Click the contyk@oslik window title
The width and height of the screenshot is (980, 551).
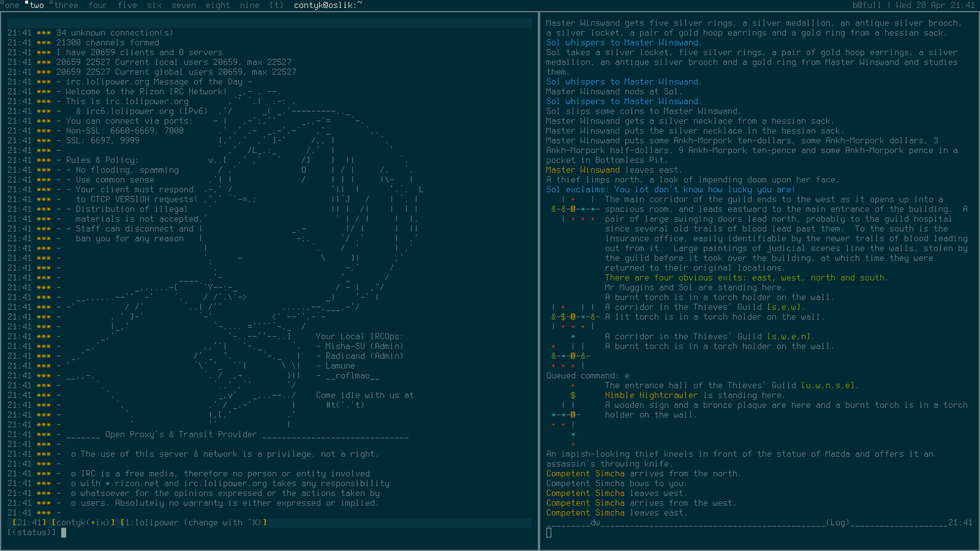(x=328, y=5)
